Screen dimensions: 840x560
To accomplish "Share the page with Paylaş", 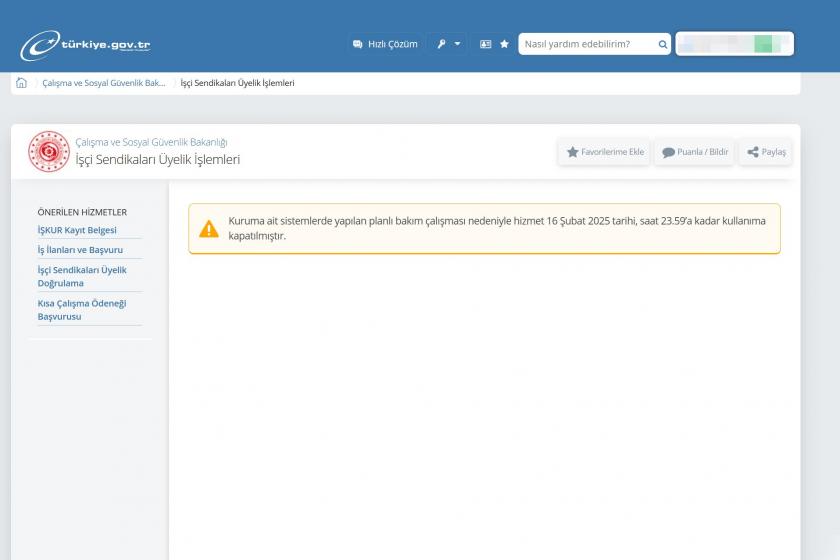I will (766, 152).
